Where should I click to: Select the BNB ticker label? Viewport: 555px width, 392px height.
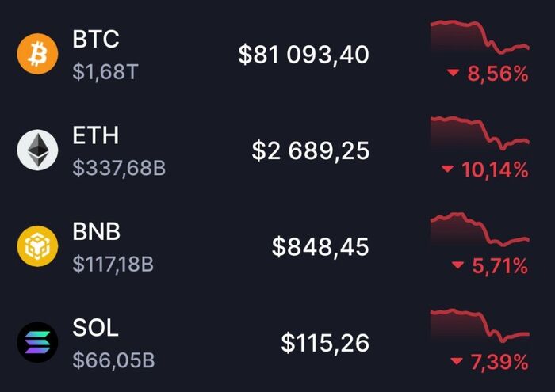(x=97, y=232)
